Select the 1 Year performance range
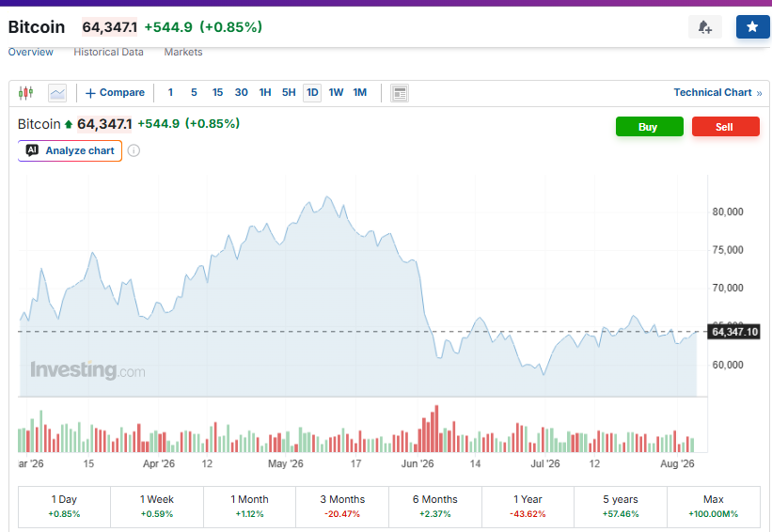Viewport: 772px width, 532px height. (528, 507)
